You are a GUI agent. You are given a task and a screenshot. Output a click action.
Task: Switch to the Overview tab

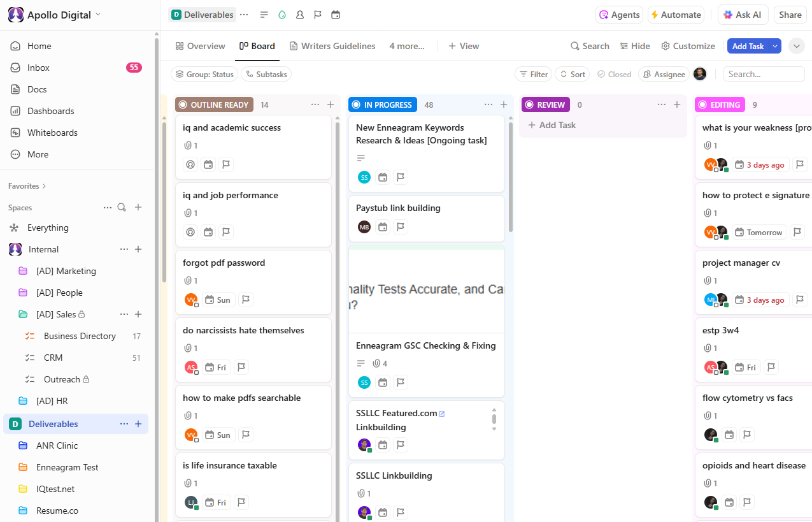pos(200,46)
